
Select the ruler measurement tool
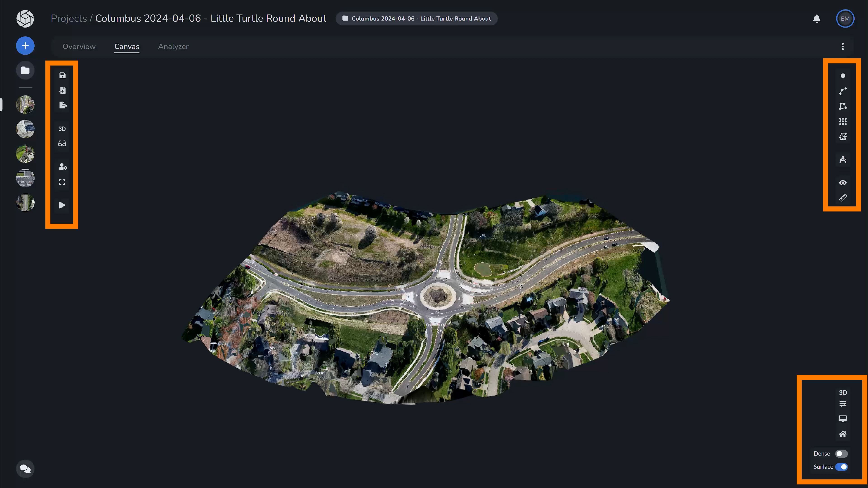click(x=843, y=198)
